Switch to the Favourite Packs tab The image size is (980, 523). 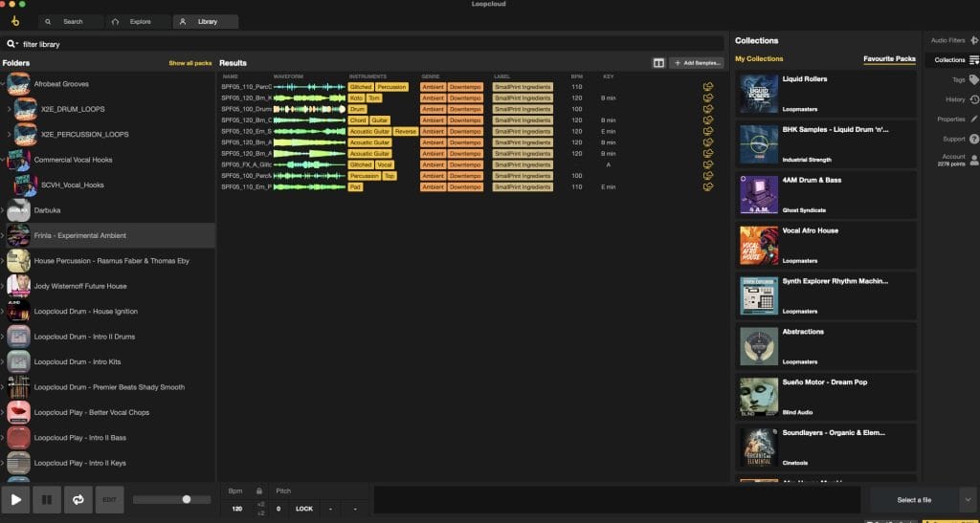(x=888, y=59)
